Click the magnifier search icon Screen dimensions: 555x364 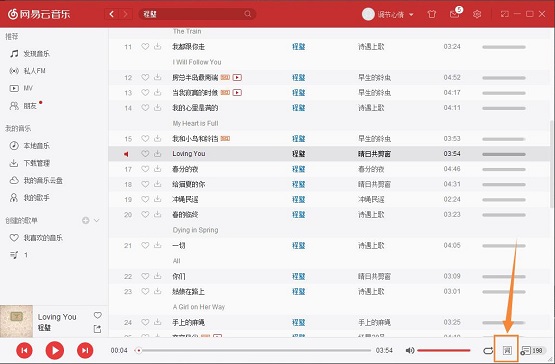tap(247, 14)
